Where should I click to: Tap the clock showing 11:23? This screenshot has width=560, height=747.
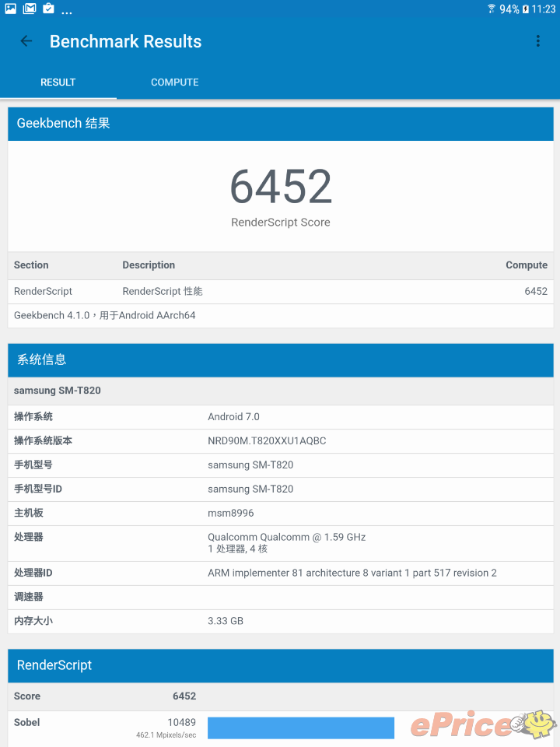point(544,9)
